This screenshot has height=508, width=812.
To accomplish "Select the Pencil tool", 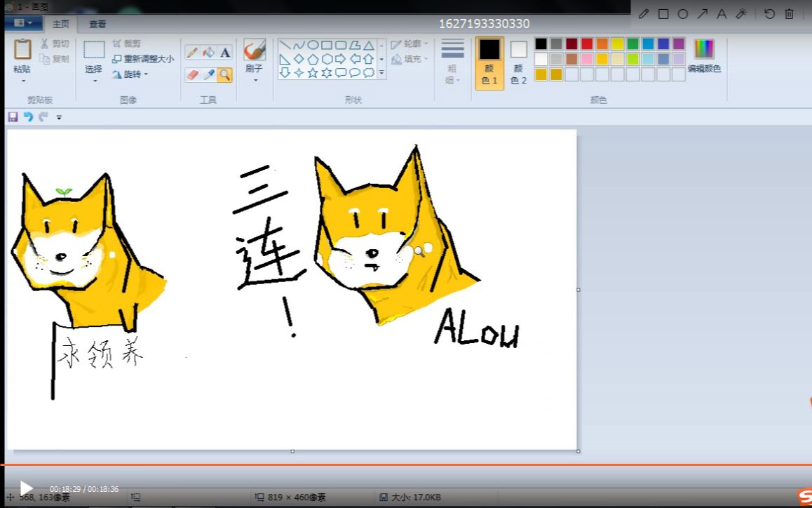I will [x=191, y=51].
